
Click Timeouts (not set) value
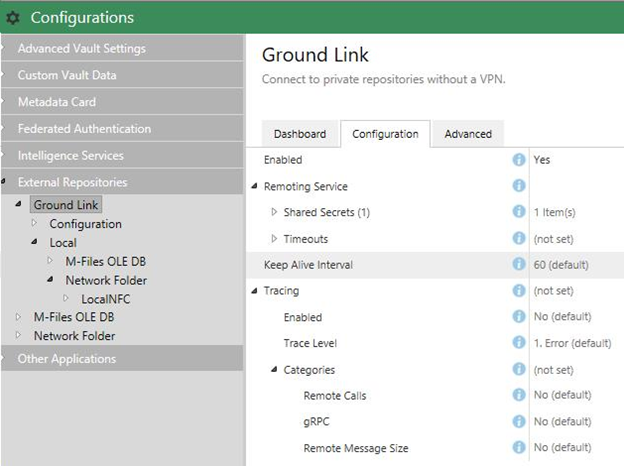pos(554,239)
